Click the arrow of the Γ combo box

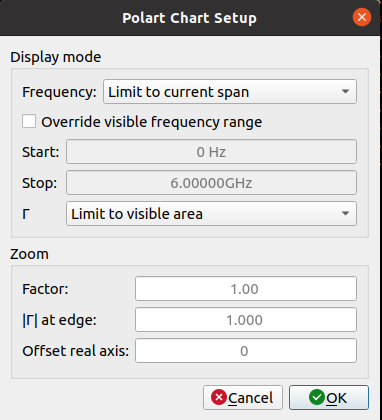pos(345,214)
